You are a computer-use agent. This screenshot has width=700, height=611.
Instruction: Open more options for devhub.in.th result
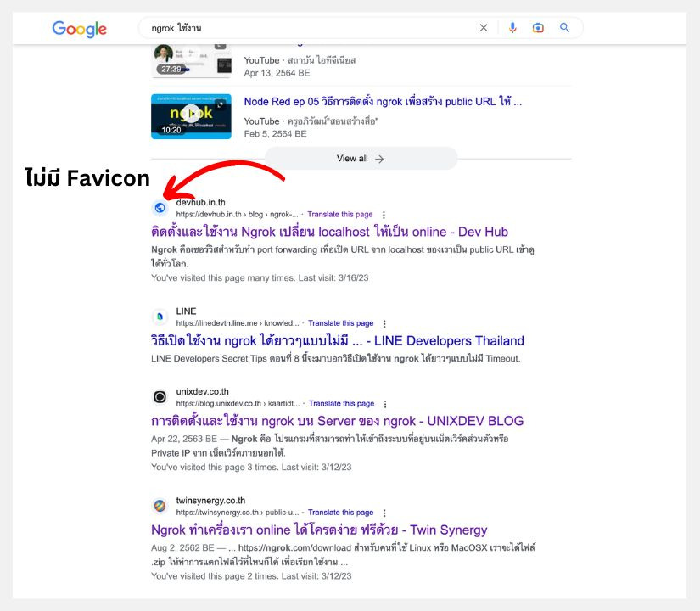point(384,215)
